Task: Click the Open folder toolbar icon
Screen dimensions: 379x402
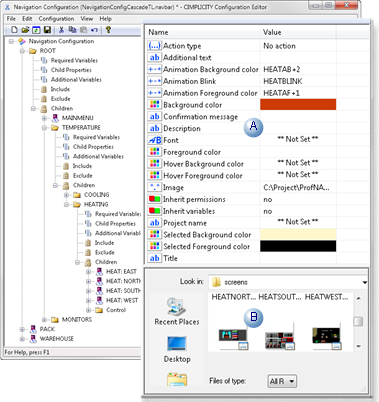Action: pos(25,30)
